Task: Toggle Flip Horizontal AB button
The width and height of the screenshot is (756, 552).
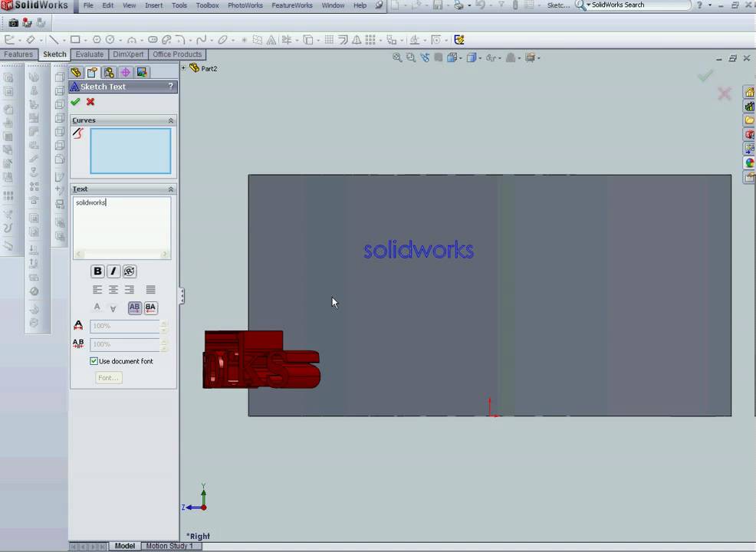Action: tap(134, 307)
